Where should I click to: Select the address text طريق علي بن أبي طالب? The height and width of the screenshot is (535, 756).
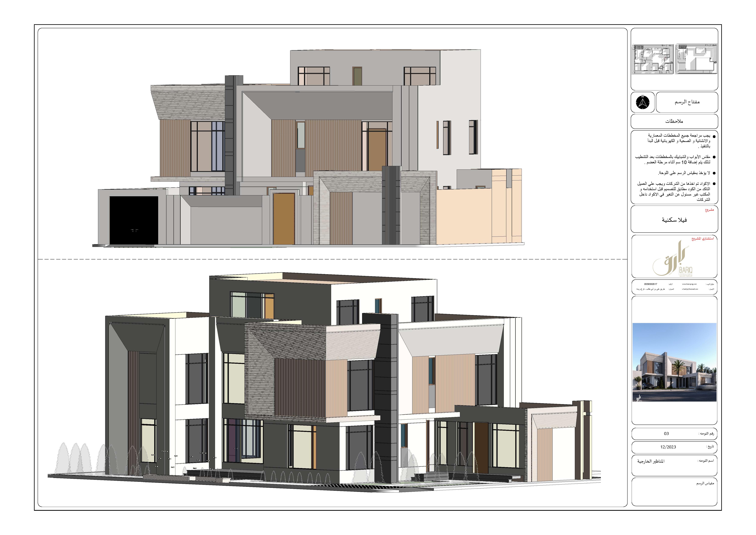[656, 289]
